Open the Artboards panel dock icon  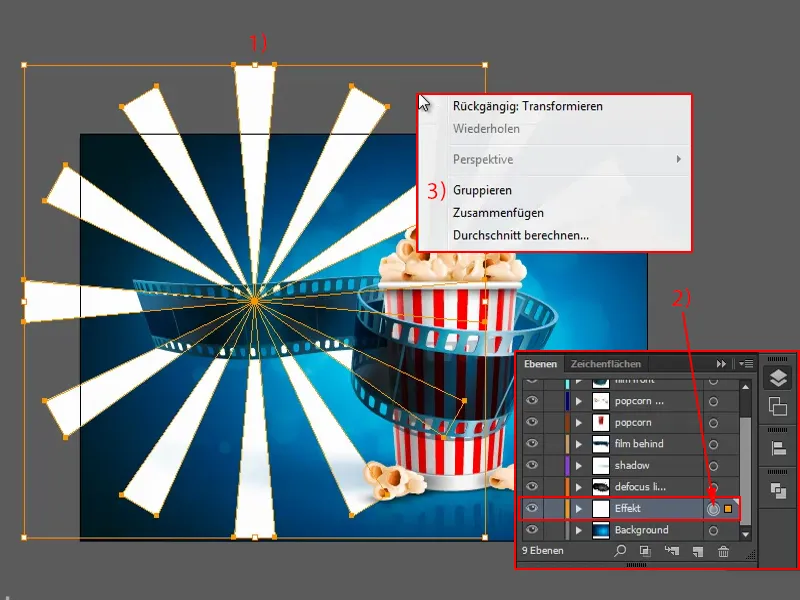[778, 407]
